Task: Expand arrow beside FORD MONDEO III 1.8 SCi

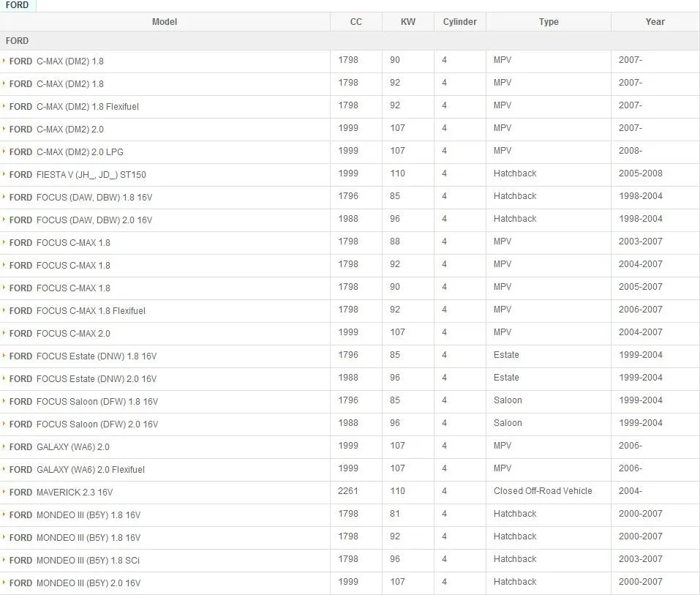Action: pyautogui.click(x=4, y=560)
